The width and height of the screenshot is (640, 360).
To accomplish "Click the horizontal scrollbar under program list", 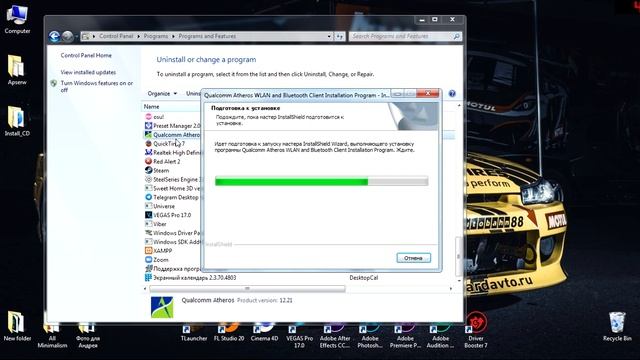I will click(x=247, y=289).
